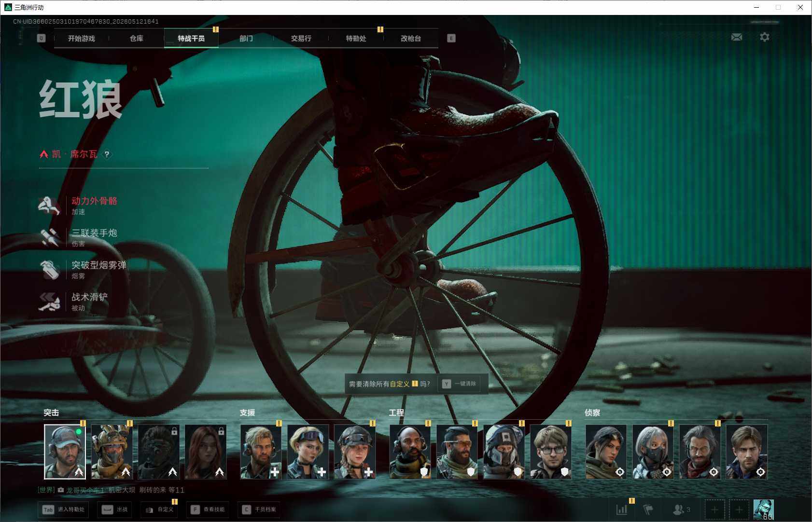Open the 特勤处 tab
Viewport: 812px width, 522px height.
coord(356,39)
